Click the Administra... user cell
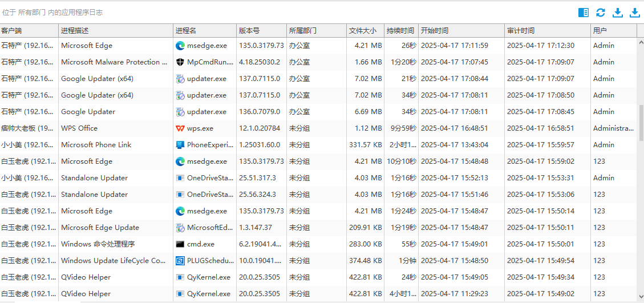The width and height of the screenshot is (644, 303). (x=614, y=128)
